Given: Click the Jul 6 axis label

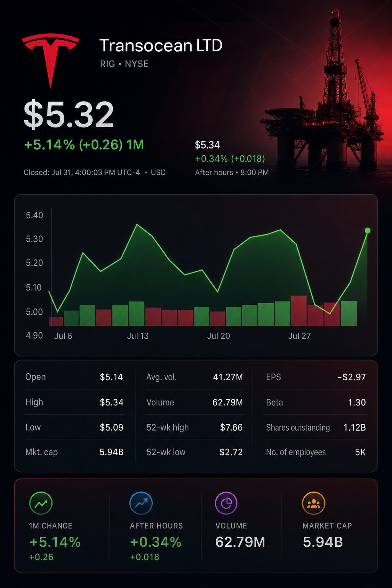Looking at the screenshot, I should 63,336.
